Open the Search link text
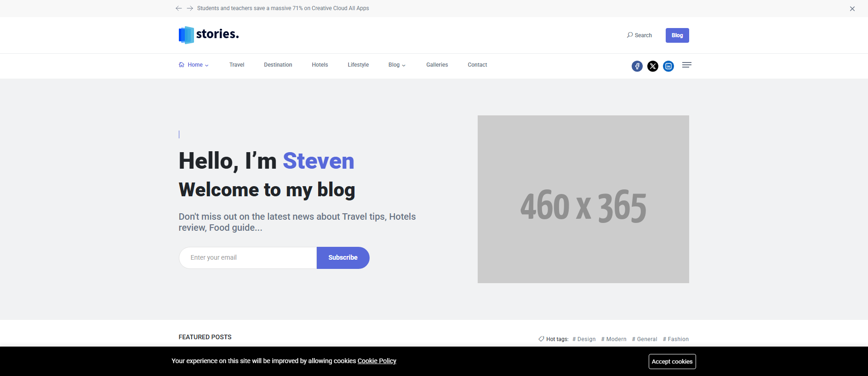The image size is (868, 376). (643, 35)
